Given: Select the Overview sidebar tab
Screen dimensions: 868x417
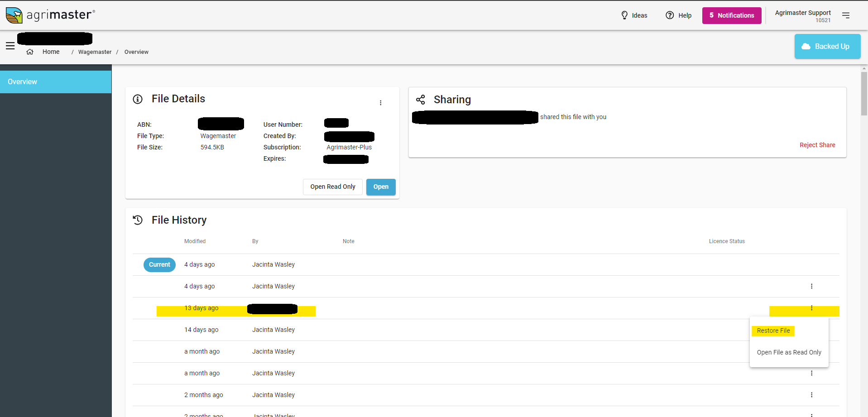Looking at the screenshot, I should click(x=56, y=82).
